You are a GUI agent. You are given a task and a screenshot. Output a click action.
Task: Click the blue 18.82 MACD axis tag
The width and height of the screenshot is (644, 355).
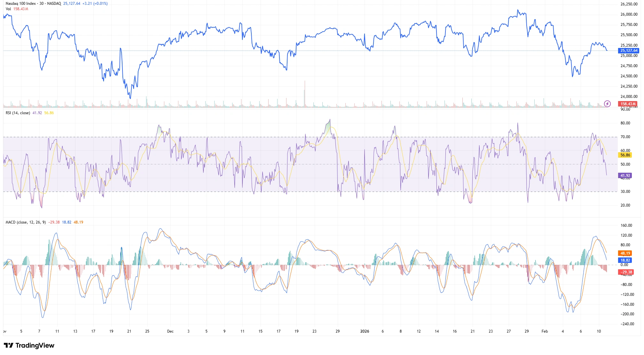point(625,260)
